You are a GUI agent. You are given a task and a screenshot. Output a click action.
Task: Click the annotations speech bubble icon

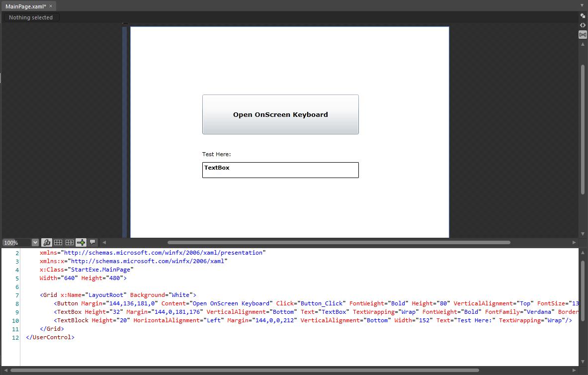pos(92,242)
